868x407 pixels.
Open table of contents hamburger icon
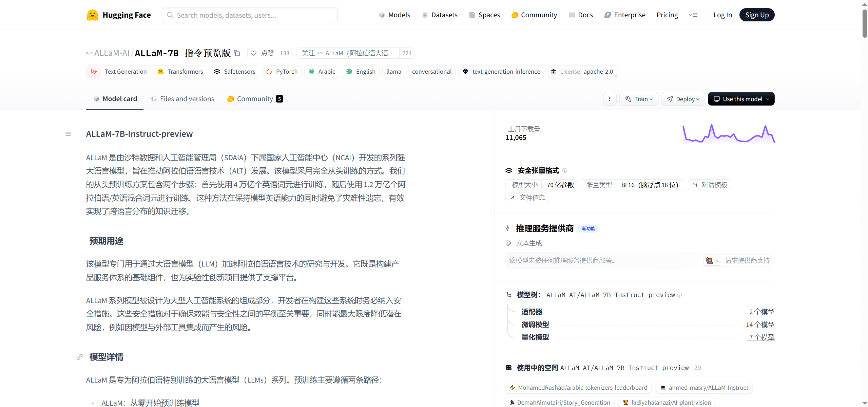coord(68,134)
